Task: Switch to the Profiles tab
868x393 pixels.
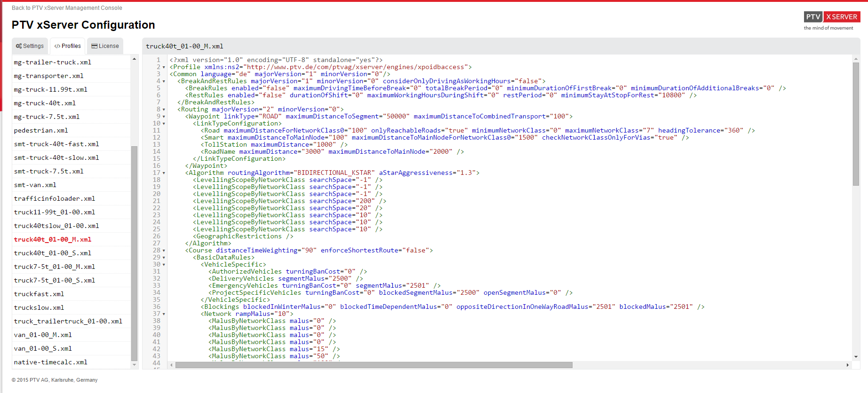Action: coord(68,46)
